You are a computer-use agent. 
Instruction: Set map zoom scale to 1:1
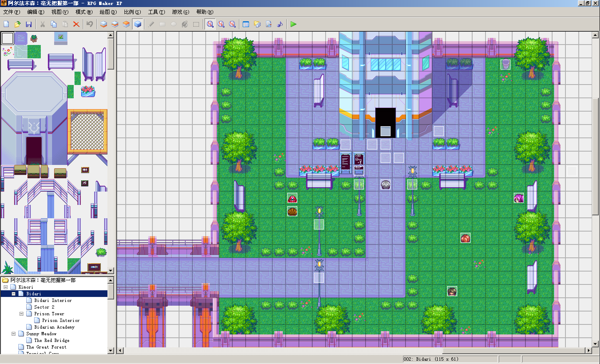pos(210,24)
